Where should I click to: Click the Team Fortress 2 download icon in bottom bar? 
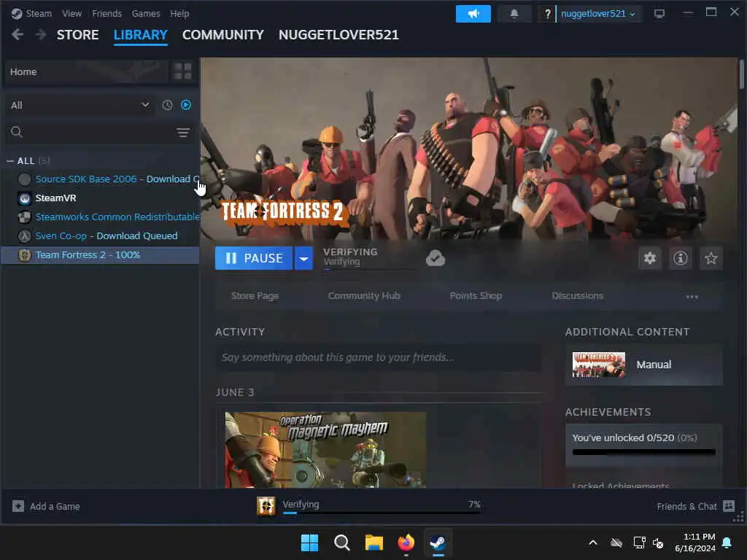(x=266, y=506)
